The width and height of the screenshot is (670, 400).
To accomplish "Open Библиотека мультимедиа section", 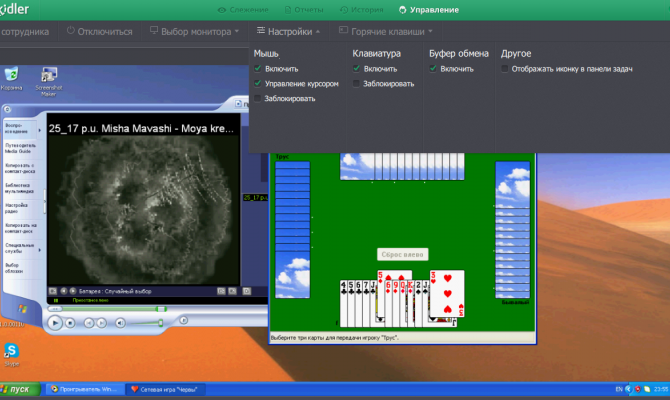I will coord(20,188).
